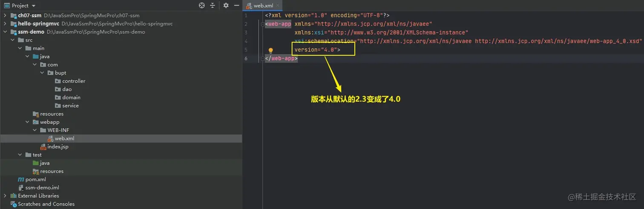Open Project panel gear options
The width and height of the screenshot is (644, 209).
(x=226, y=6)
